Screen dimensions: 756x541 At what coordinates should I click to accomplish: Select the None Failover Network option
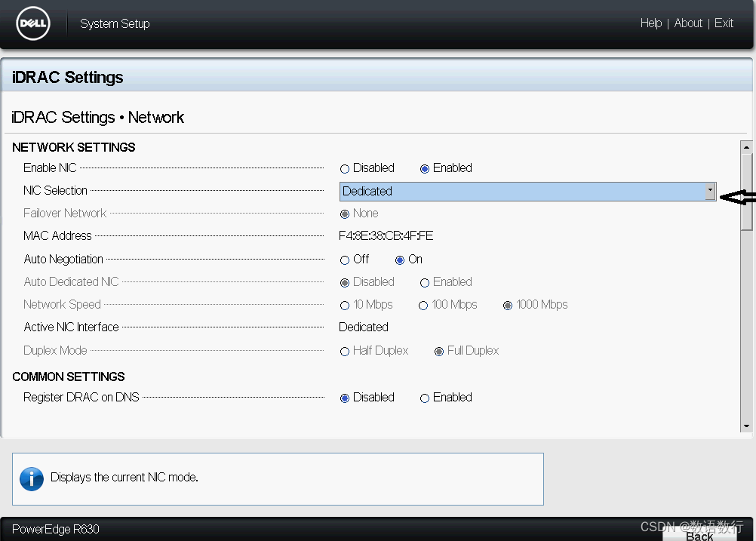[344, 214]
